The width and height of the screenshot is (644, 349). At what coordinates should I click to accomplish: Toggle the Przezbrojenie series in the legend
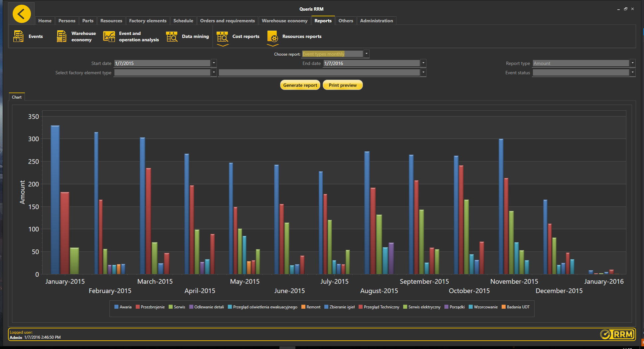(150, 307)
